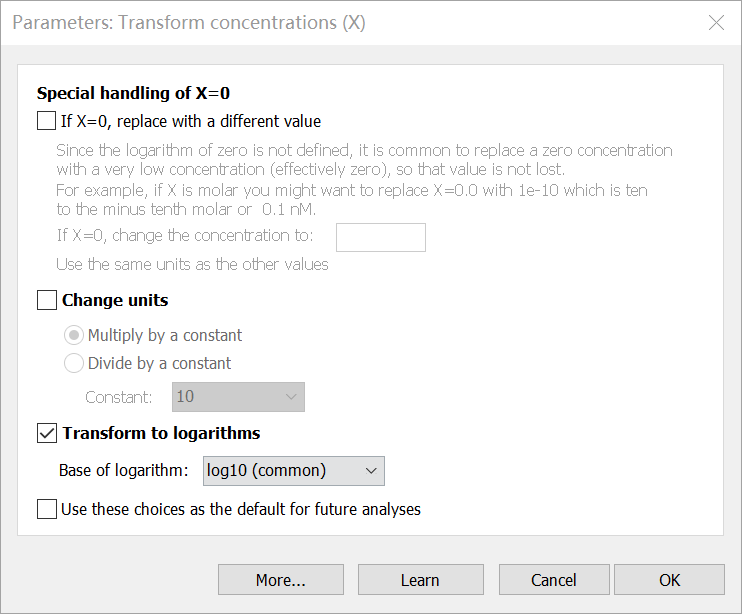The height and width of the screenshot is (614, 742).
Task: Toggle 'Use these choices as the default'
Action: 47,509
